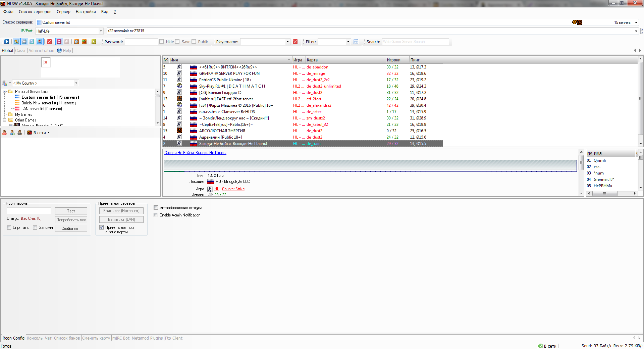This screenshot has width=644, height=349.
Task: Click the add buddy icon with green plus
Action: click(12, 133)
